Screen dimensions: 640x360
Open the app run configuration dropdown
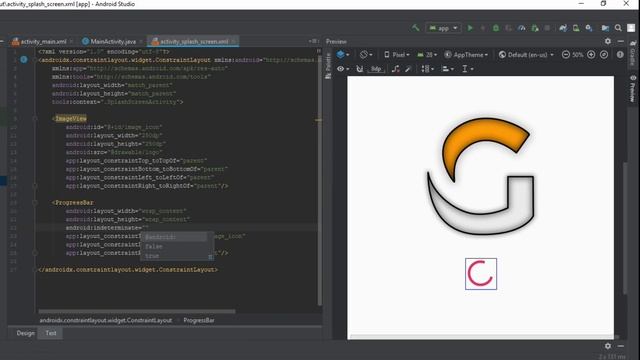pos(443,28)
